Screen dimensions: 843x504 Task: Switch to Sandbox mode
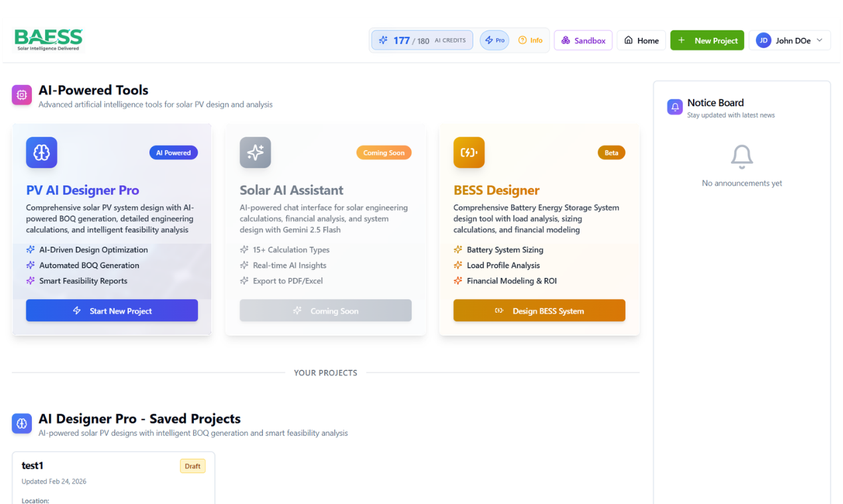coord(583,40)
